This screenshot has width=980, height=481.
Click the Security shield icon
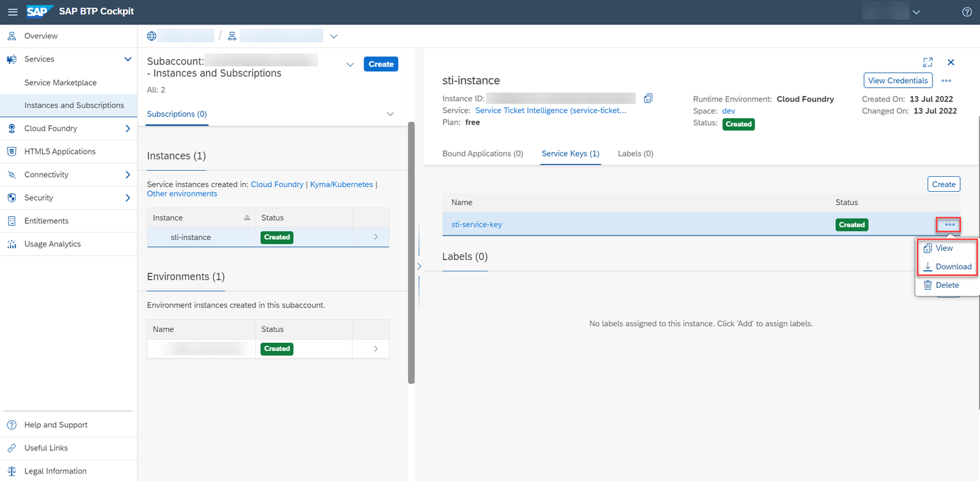click(12, 198)
